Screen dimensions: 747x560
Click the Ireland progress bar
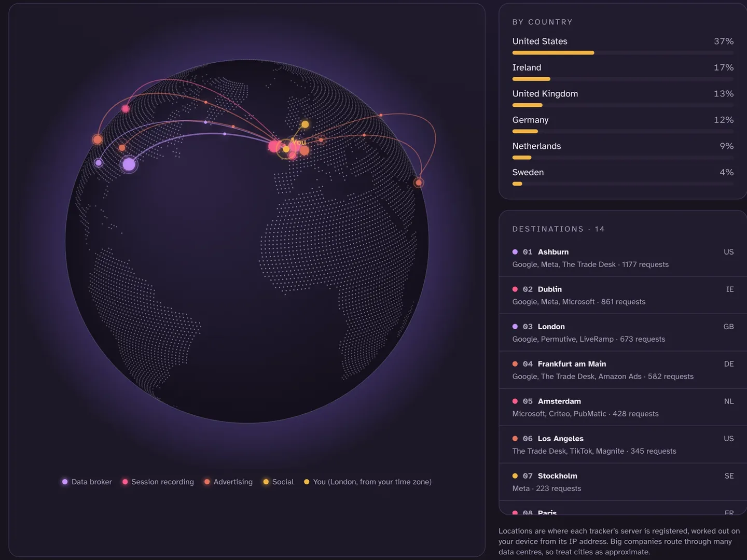[622, 79]
